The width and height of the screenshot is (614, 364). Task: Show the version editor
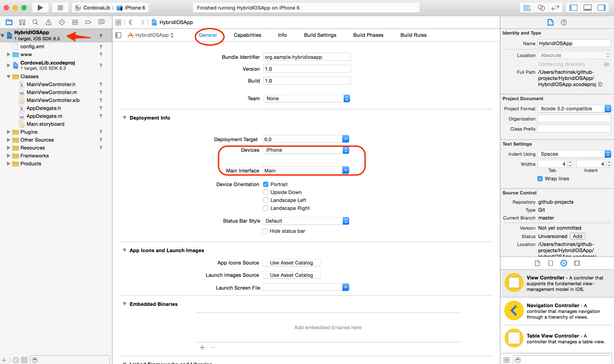coord(555,8)
